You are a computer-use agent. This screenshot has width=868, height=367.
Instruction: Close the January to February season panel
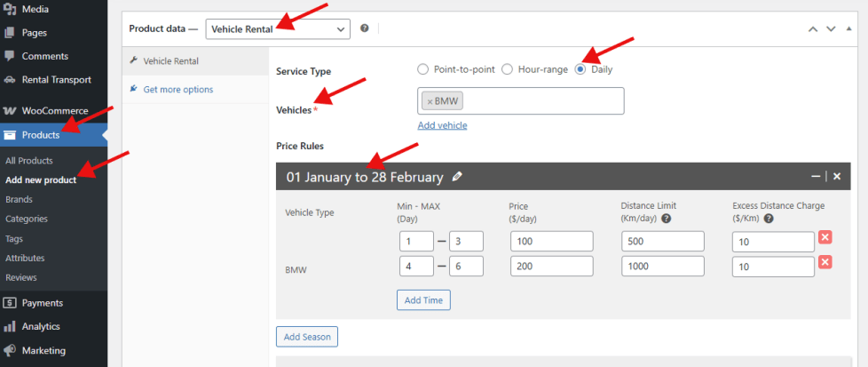point(836,177)
